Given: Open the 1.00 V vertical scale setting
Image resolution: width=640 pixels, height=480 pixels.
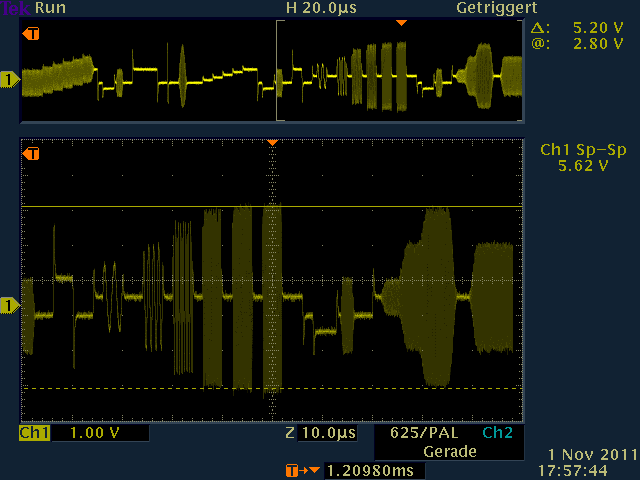Looking at the screenshot, I should tap(82, 434).
